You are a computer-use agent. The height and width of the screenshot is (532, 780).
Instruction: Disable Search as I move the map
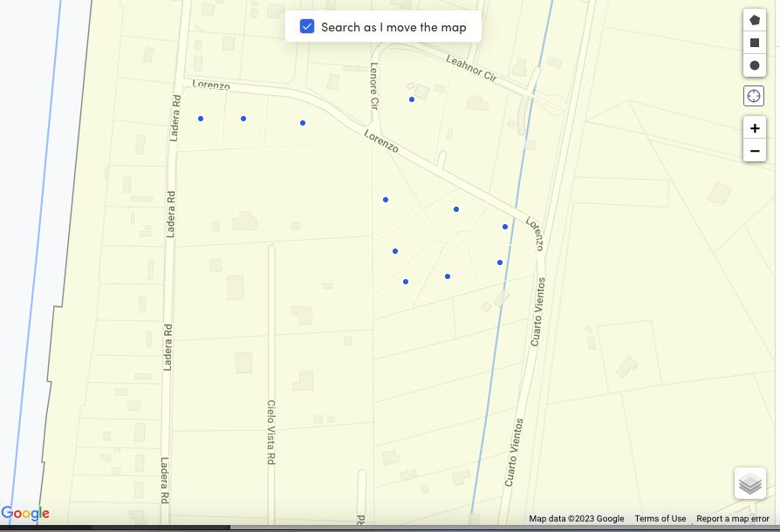point(307,26)
